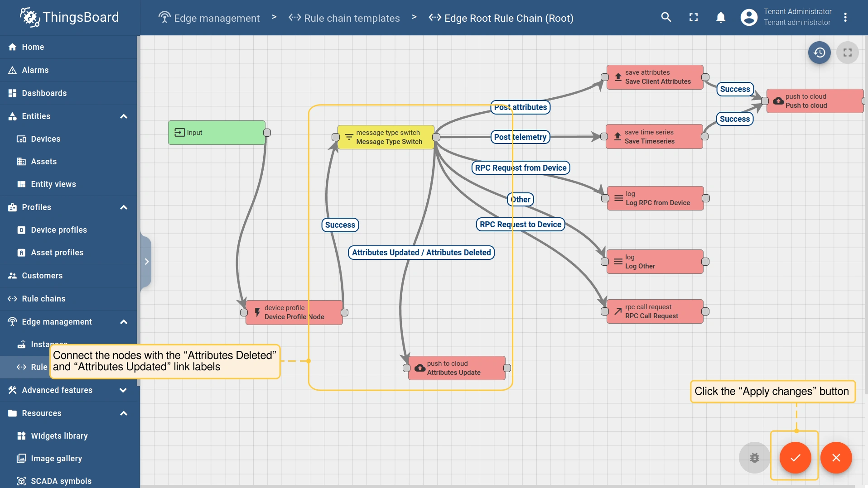The width and height of the screenshot is (868, 488).
Task: Collapse the Entities menu section
Action: click(x=123, y=116)
